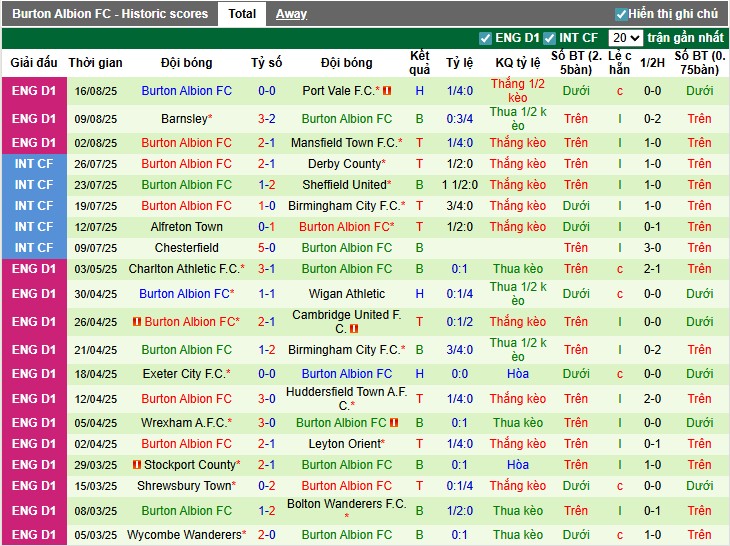730x546 pixels.
Task: Click the 3-2 score of Barnsley match
Action: (267, 119)
